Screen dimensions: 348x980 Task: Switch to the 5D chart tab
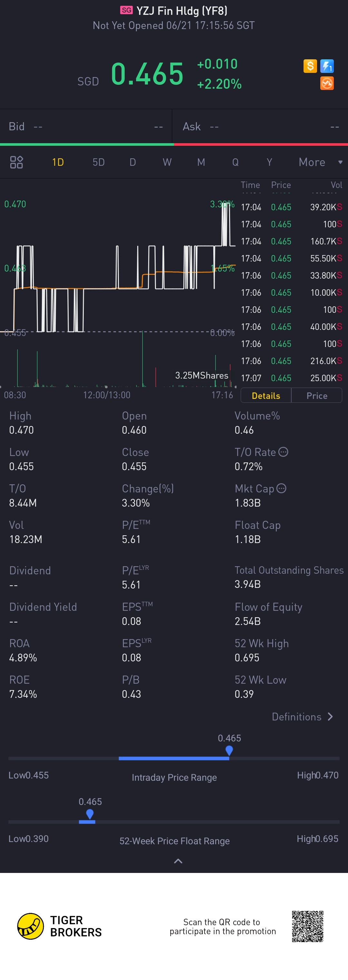coord(99,163)
